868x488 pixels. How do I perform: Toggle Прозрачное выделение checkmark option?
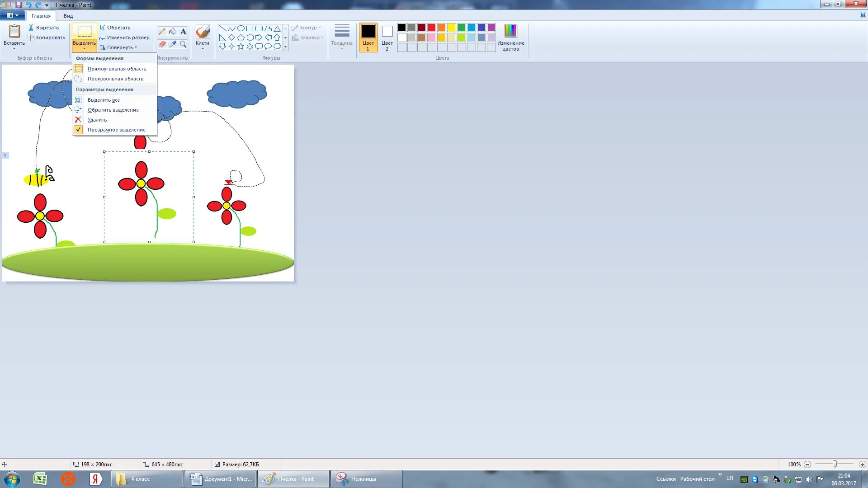116,130
